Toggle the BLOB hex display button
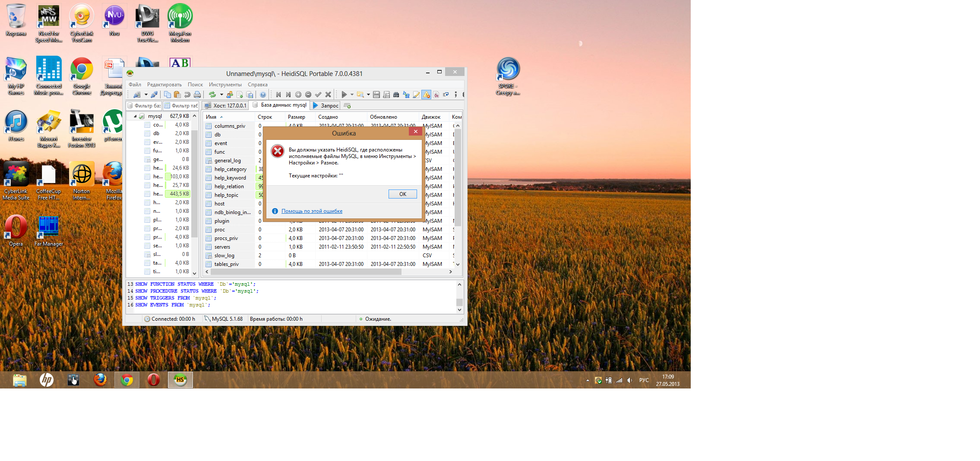 point(436,95)
